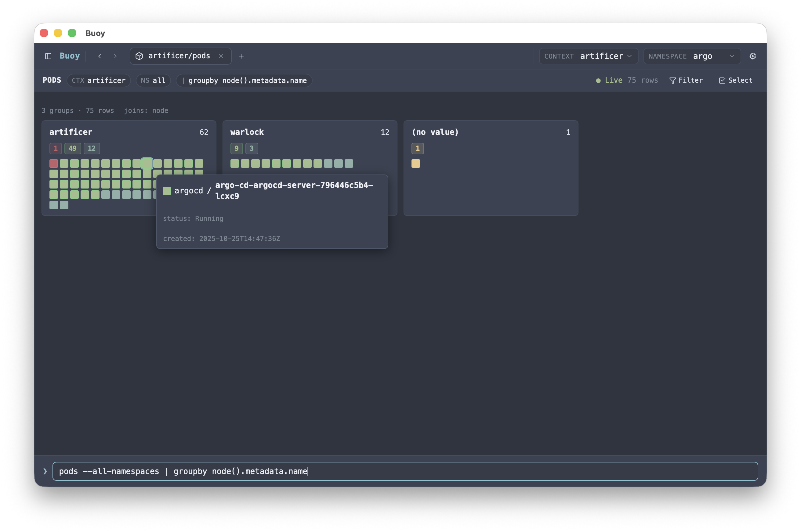Viewport: 801px width, 532px height.
Task: Click the PODS label in query bar
Action: click(x=52, y=81)
